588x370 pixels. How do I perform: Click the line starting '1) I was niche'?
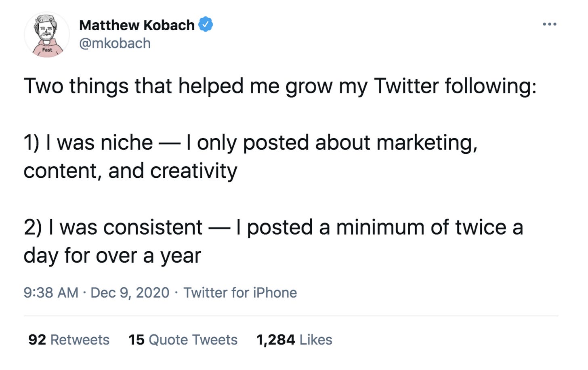[x=250, y=143]
